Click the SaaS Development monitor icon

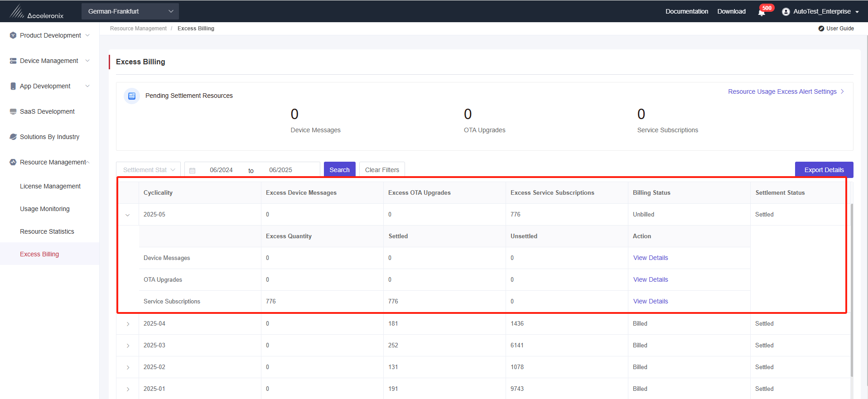click(x=13, y=111)
